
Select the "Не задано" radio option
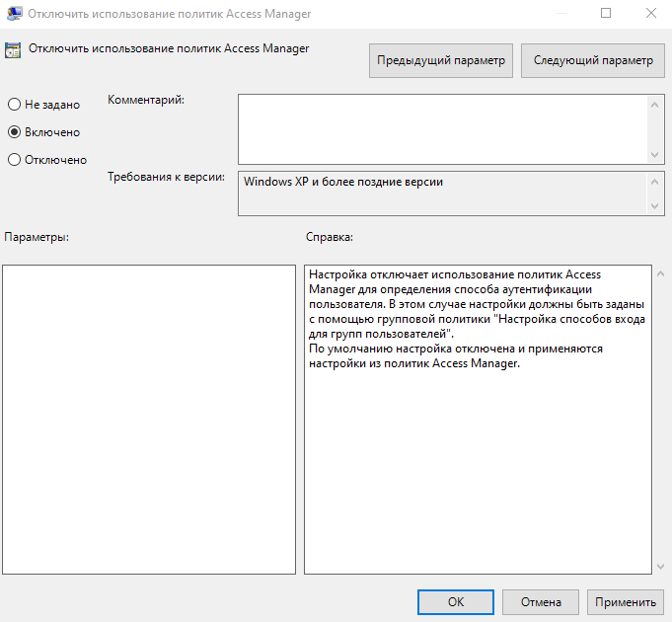[x=15, y=105]
